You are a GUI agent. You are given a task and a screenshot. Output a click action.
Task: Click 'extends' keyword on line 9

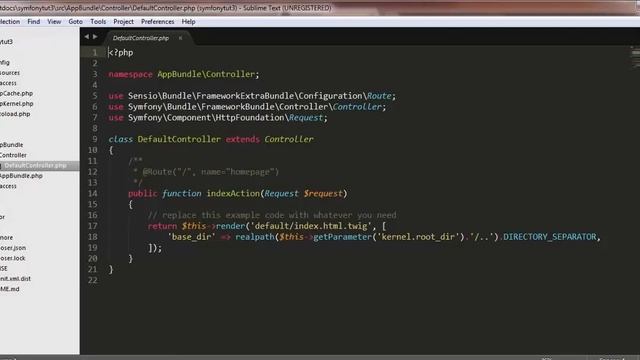(242, 139)
